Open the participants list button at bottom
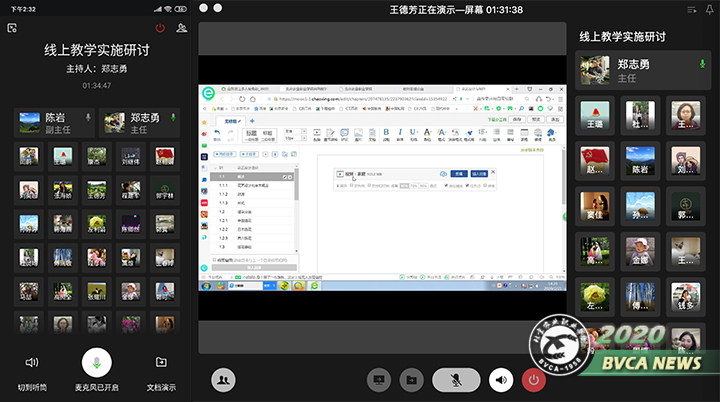Screen dimensions: 720x402 [x=223, y=380]
